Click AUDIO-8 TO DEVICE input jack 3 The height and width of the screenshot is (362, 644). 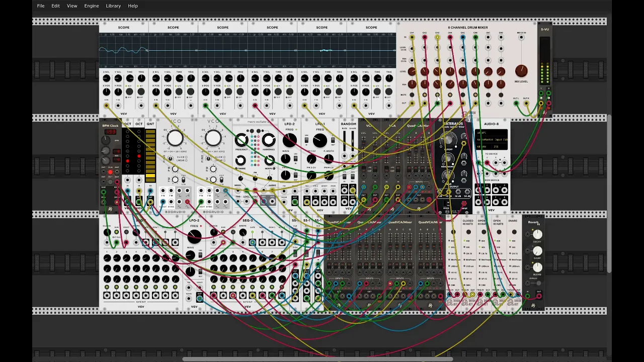click(496, 163)
